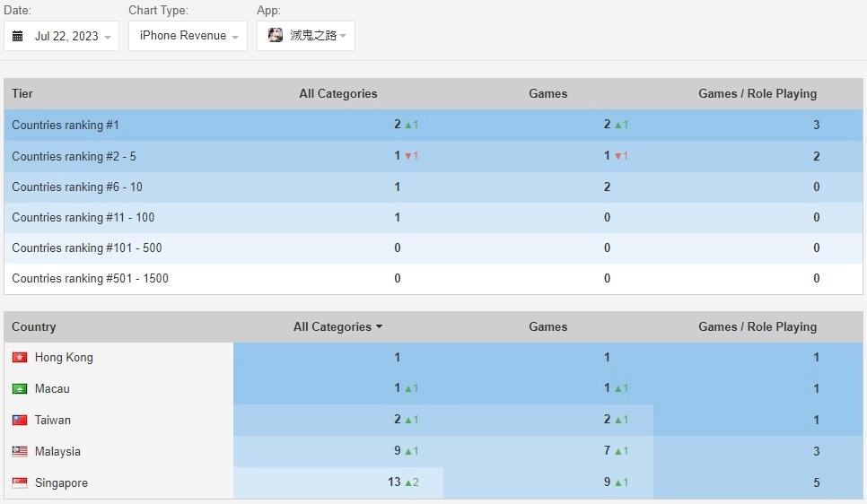Click the Taiwan flag icon
Viewport: 867px width, 504px height.
point(20,421)
